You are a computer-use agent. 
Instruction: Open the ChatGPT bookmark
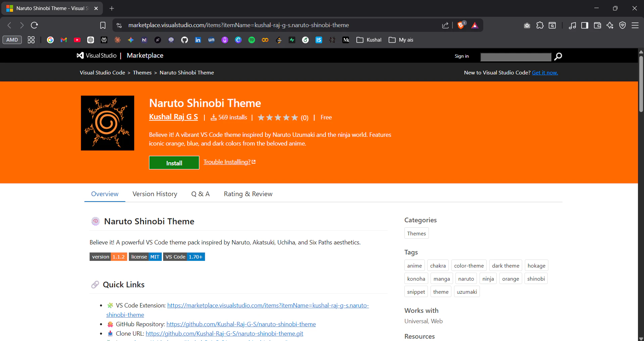pyautogui.click(x=90, y=40)
